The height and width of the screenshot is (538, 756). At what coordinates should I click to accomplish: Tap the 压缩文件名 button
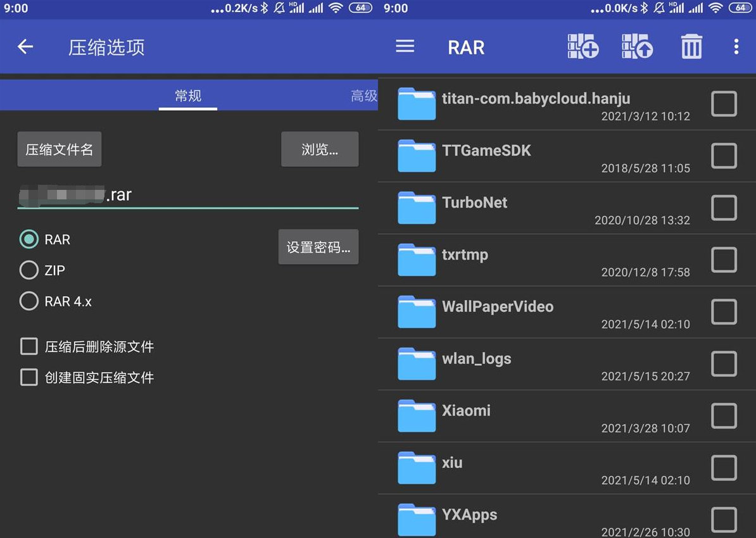(60, 149)
